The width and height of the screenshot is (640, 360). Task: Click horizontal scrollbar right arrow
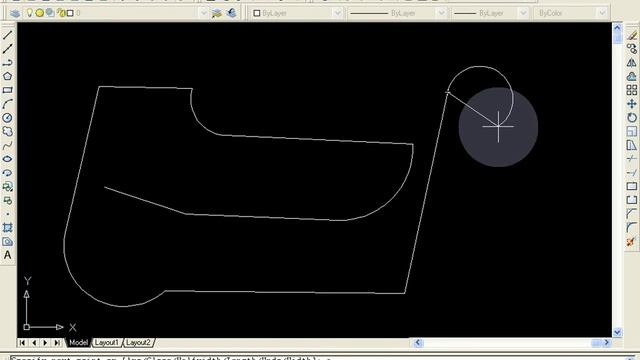click(607, 342)
